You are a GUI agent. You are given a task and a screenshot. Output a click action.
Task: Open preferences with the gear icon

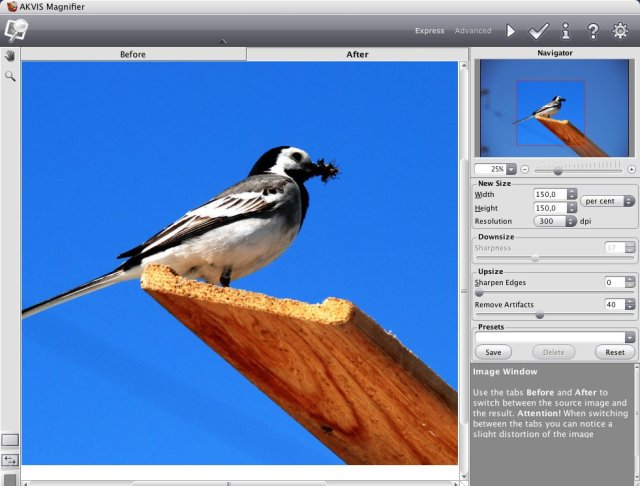pyautogui.click(x=620, y=31)
